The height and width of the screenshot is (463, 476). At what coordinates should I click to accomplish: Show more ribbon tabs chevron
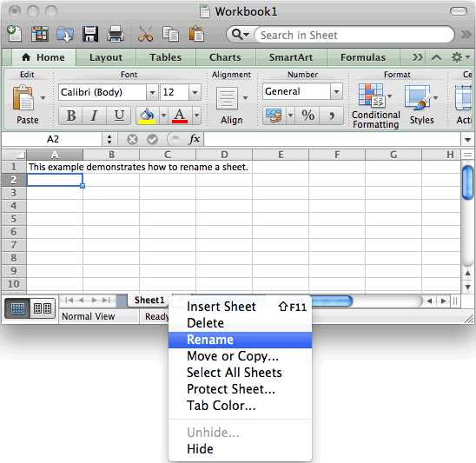point(417,57)
